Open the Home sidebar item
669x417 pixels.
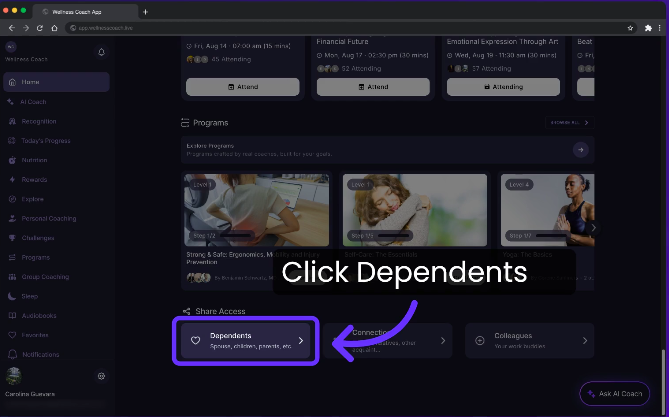coord(56,82)
